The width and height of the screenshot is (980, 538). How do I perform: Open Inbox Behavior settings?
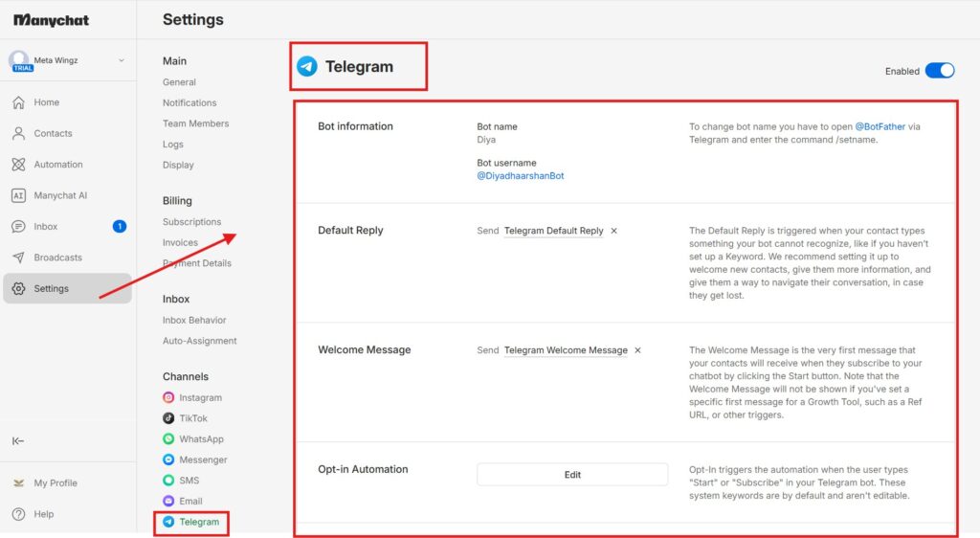(194, 320)
